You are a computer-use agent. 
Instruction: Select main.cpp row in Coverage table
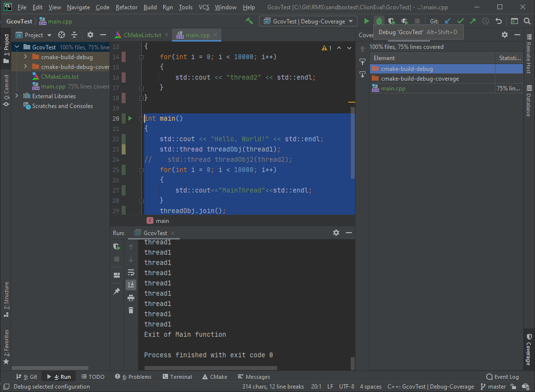point(393,88)
